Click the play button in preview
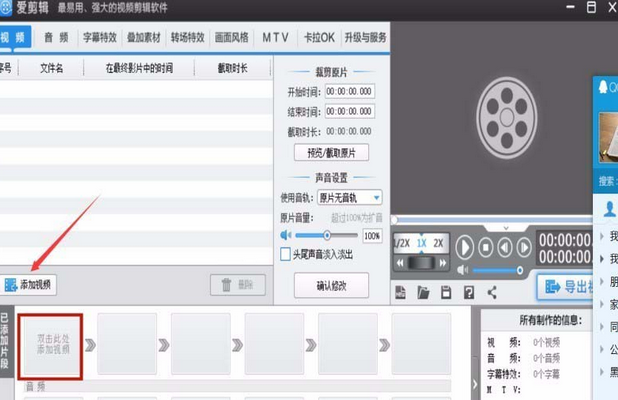 [x=465, y=247]
